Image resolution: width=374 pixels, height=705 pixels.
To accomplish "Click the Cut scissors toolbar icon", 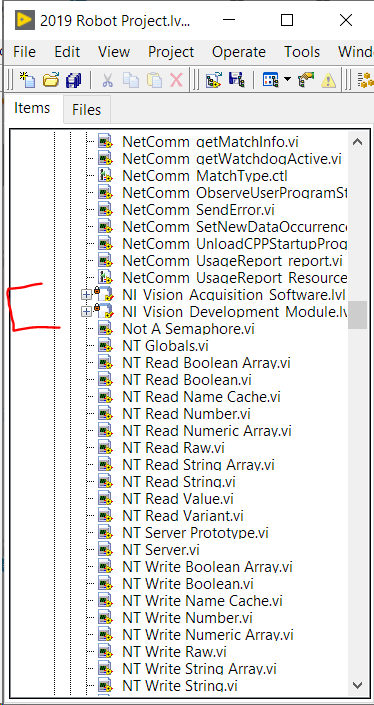I will coord(107,81).
